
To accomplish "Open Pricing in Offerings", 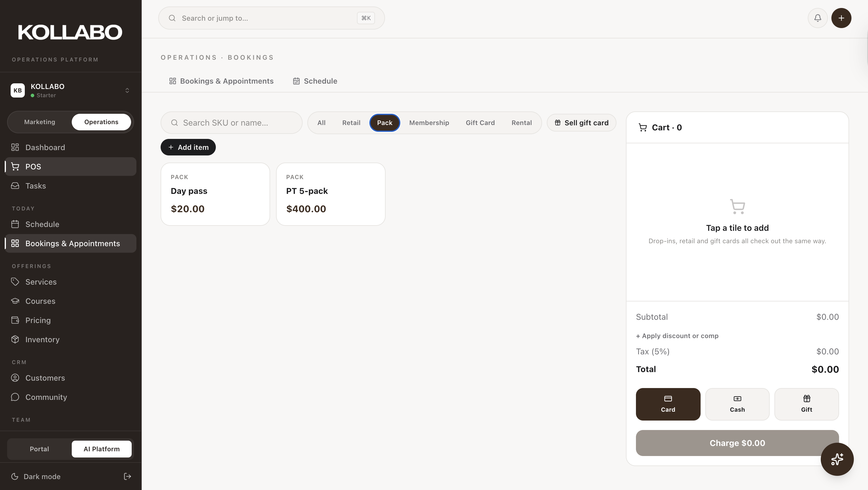I will tap(38, 320).
